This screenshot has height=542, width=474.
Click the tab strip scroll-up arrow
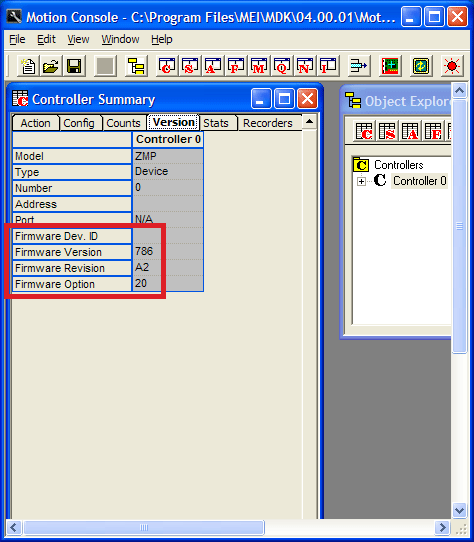(309, 122)
